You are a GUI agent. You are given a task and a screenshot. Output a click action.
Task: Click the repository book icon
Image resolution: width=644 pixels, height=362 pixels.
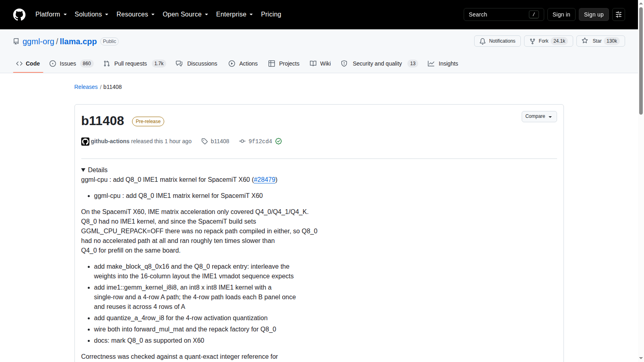coord(16,41)
